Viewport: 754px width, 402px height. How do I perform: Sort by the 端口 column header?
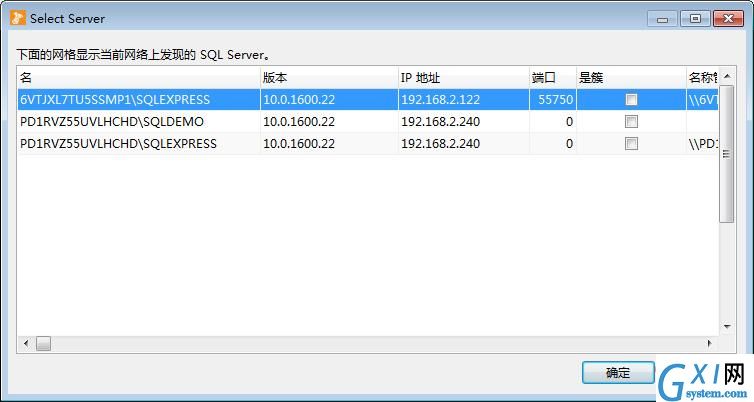tap(553, 77)
